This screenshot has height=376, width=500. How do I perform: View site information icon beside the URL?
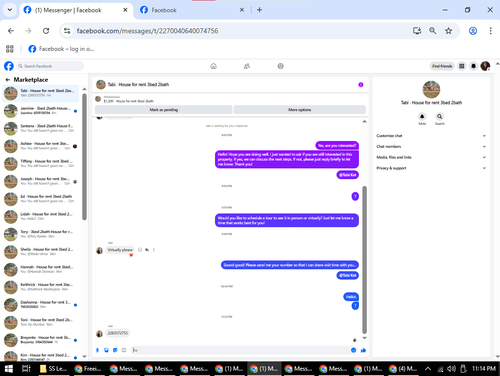67,31
